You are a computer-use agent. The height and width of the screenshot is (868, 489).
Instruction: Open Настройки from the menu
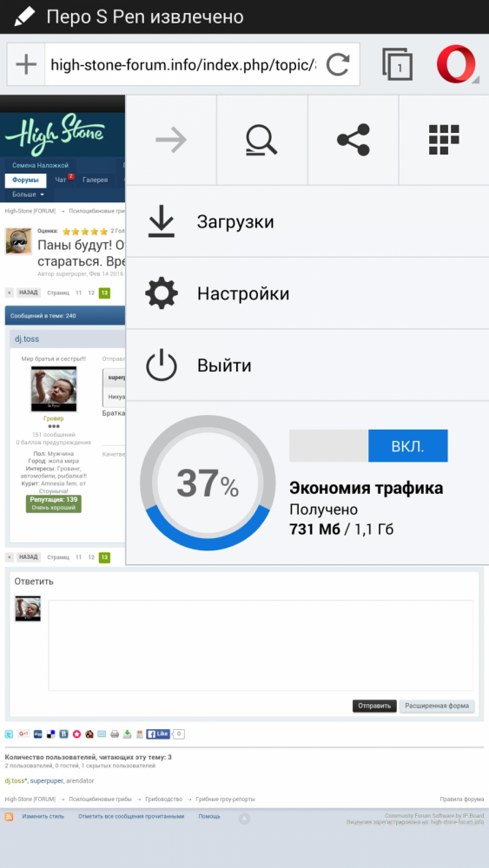point(307,293)
